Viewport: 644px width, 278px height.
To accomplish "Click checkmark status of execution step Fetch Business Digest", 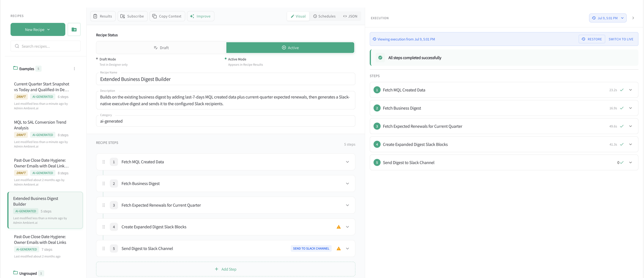I will click(x=622, y=108).
